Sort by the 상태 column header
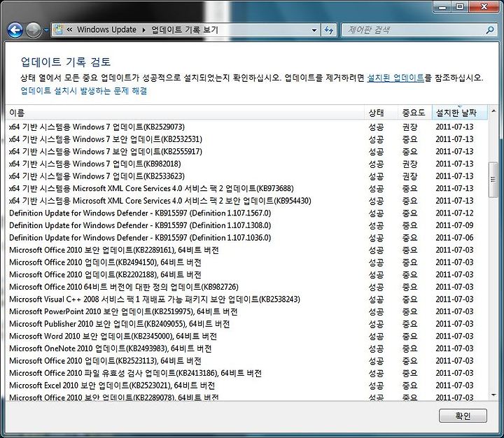This screenshot has width=504, height=438. point(381,113)
